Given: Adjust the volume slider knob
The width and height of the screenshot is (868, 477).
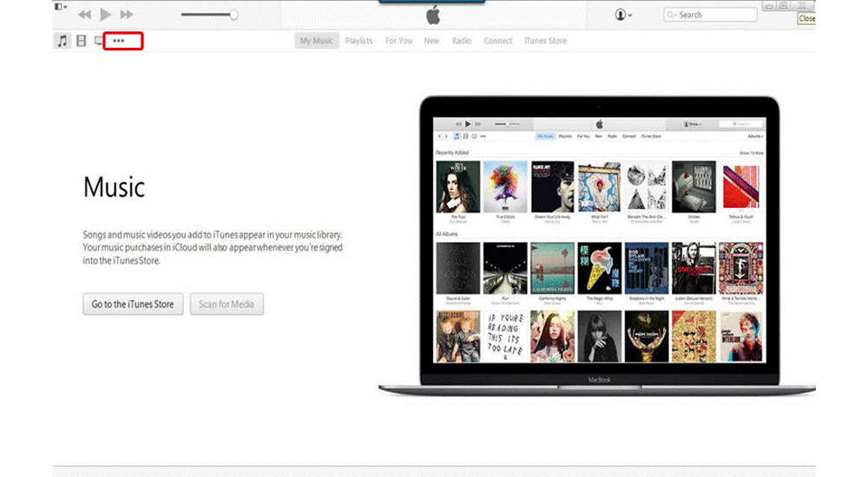Looking at the screenshot, I should tap(233, 15).
